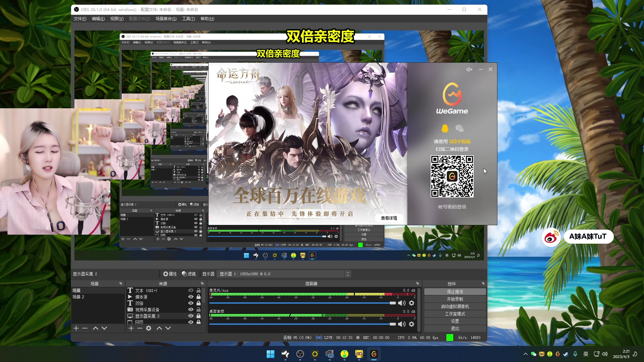Viewport: 644px width, 362px height.
Task: Open the 视图(V) menu
Action: click(x=117, y=19)
